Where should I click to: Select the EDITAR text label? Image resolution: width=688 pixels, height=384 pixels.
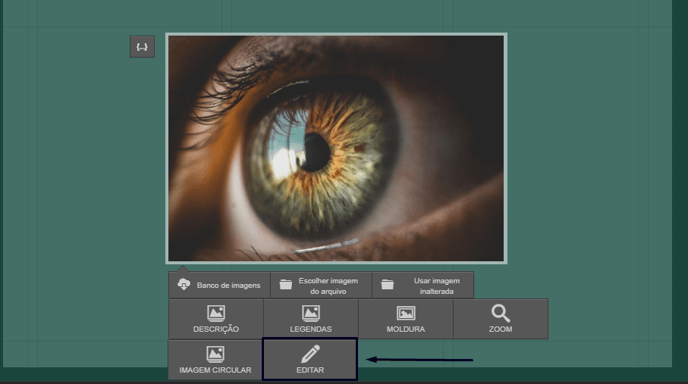(310, 370)
